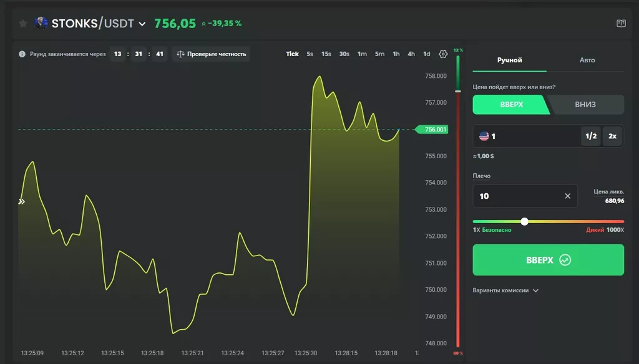Expand Варианты комиссии options

point(505,290)
